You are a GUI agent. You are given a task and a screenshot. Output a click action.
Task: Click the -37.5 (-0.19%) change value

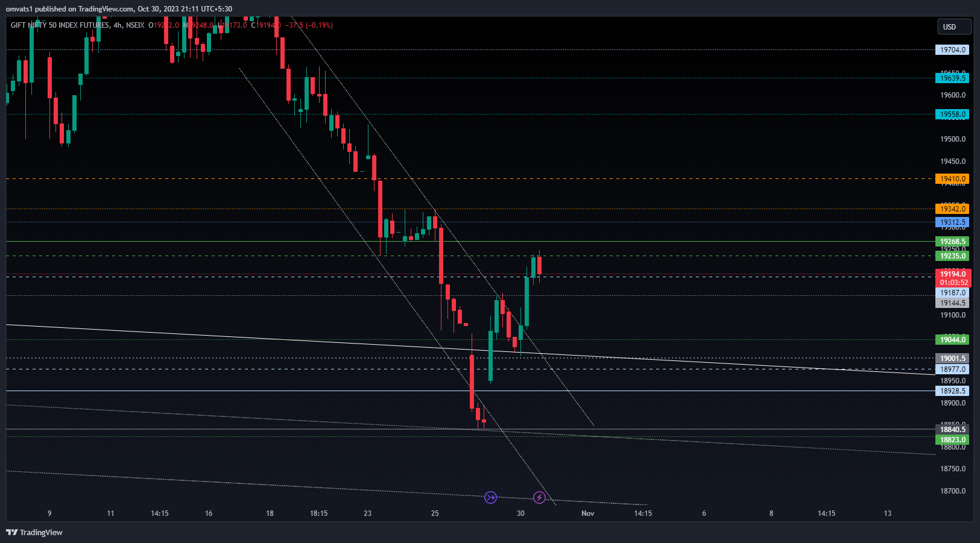point(309,25)
